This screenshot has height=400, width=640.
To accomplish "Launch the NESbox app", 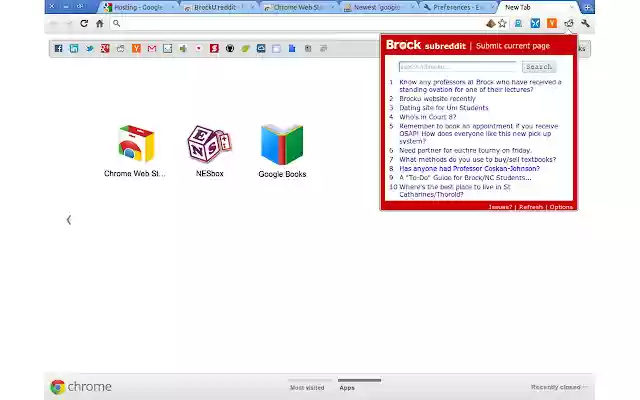I will point(209,151).
